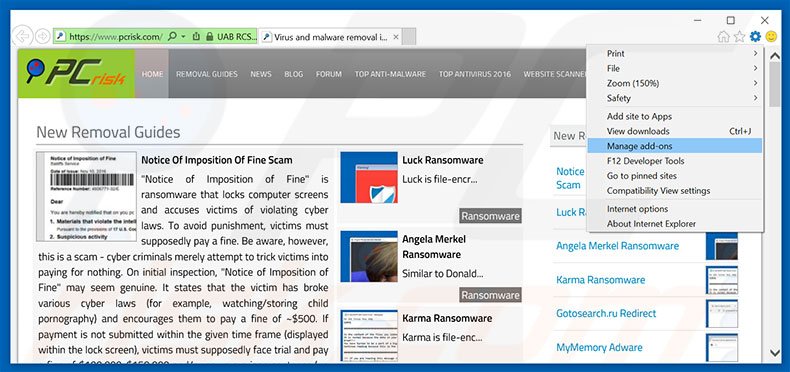The width and height of the screenshot is (790, 372).
Task: Click the Notice of Imposition of Fine thumbnail
Action: [x=86, y=196]
